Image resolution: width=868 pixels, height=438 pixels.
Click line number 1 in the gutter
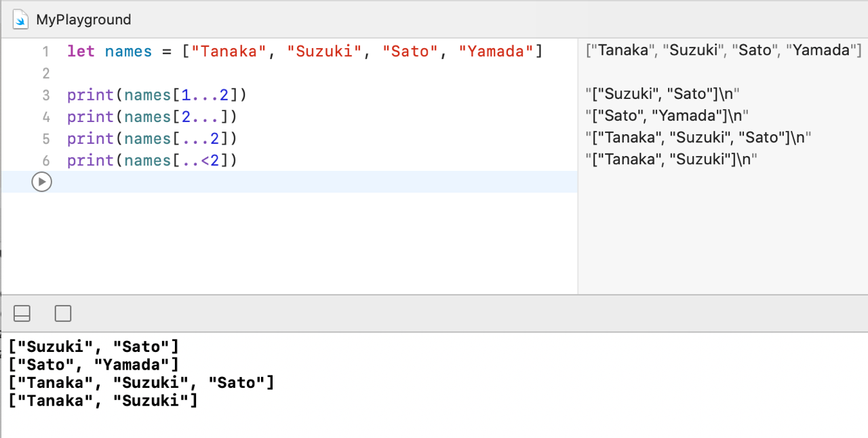coord(45,52)
